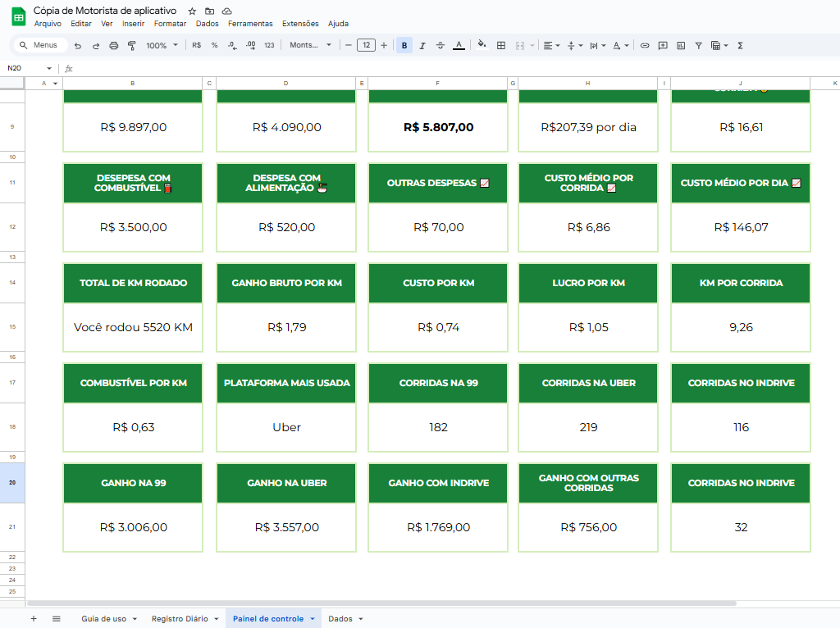Click the print icon in toolbar
This screenshot has height=628, width=840.
(114, 46)
